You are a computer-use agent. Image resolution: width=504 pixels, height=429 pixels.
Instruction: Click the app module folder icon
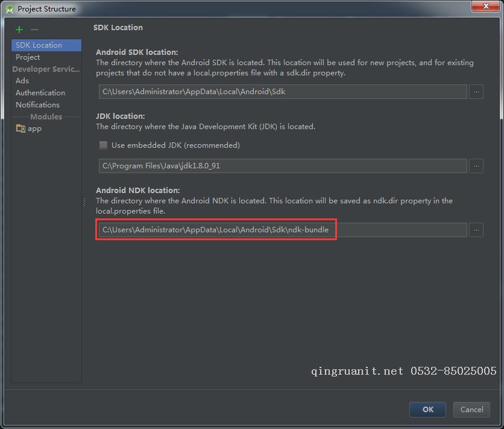[20, 129]
